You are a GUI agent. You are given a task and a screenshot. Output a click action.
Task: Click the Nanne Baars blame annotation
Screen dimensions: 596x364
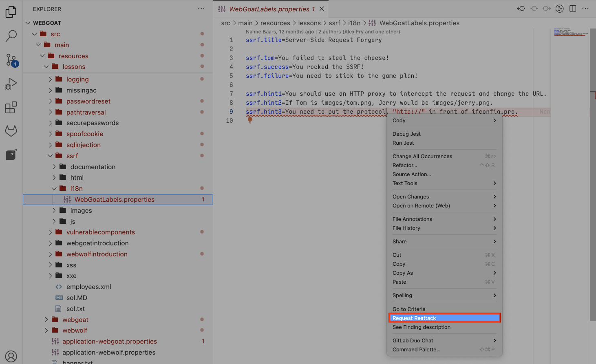[x=322, y=31]
